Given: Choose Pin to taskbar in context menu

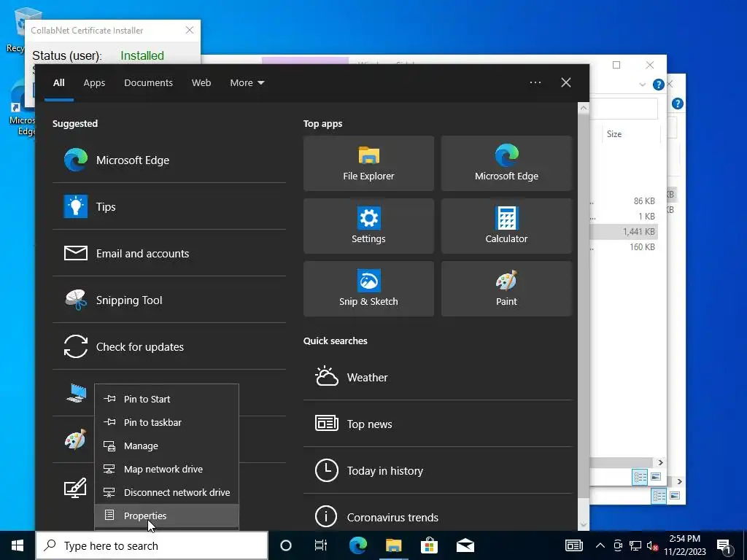Looking at the screenshot, I should click(167, 422).
